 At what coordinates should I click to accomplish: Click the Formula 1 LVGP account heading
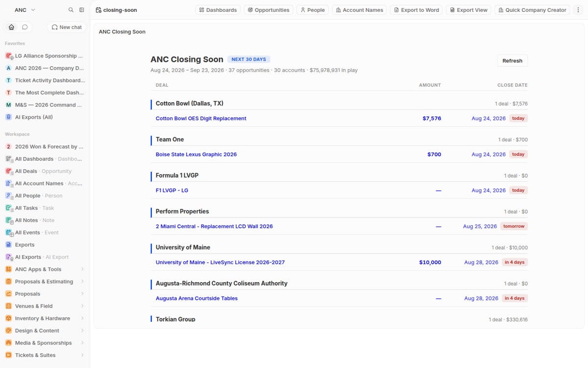coord(177,175)
